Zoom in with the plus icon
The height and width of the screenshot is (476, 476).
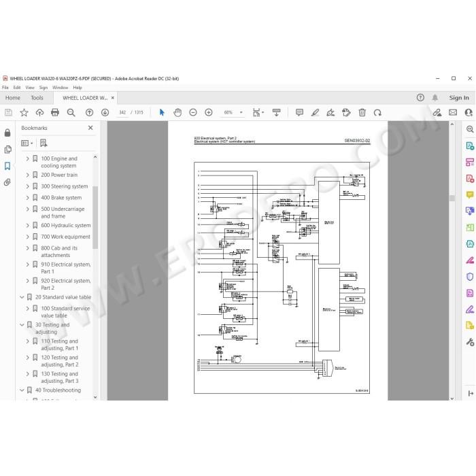point(209,113)
